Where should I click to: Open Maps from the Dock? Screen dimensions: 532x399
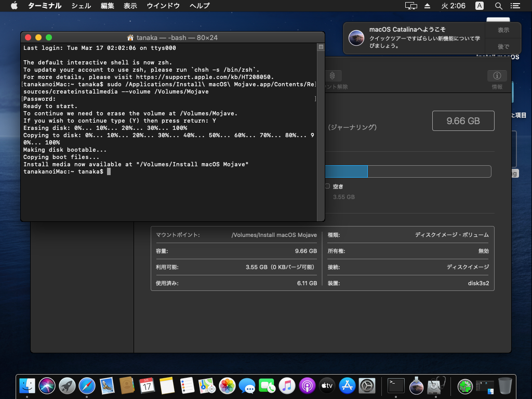207,386
